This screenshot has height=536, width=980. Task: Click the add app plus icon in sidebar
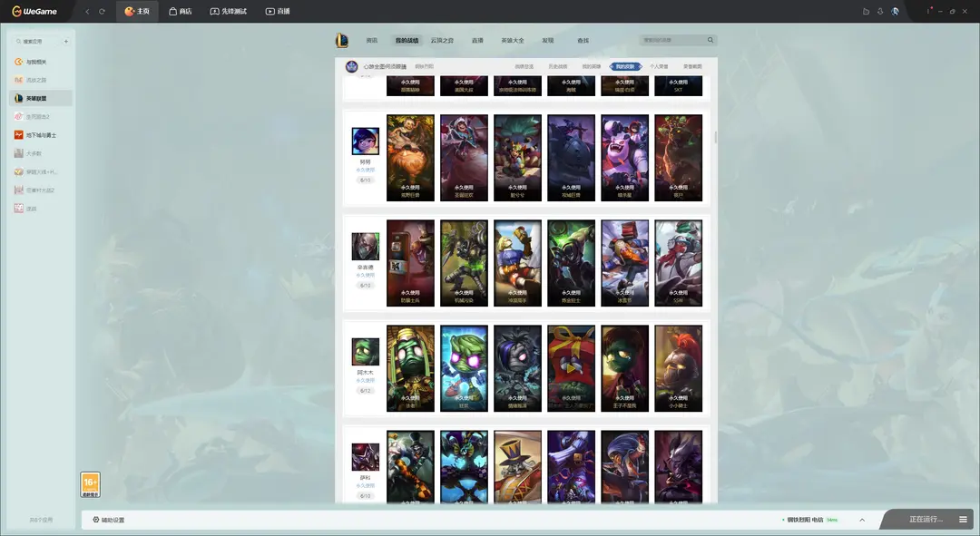tap(65, 41)
